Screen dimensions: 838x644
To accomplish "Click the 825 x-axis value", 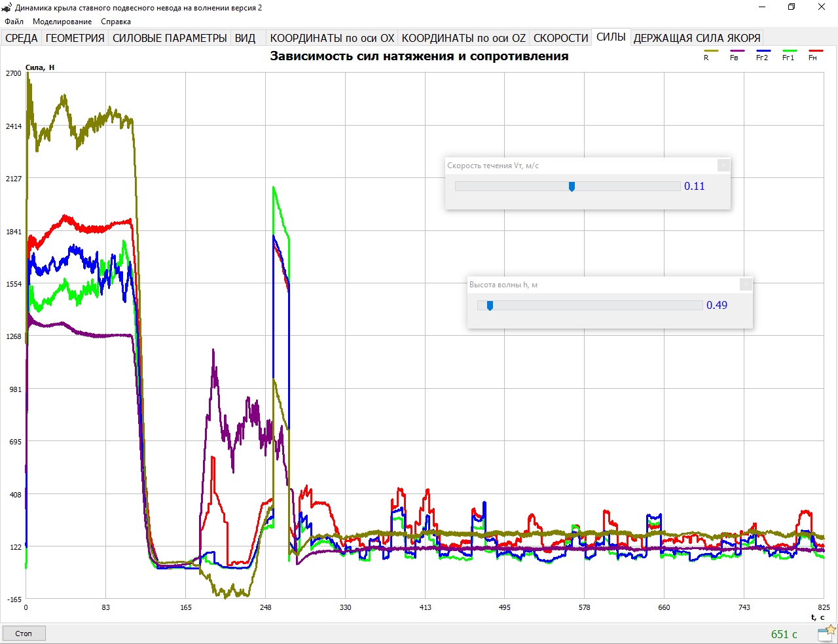I will click(x=824, y=607).
